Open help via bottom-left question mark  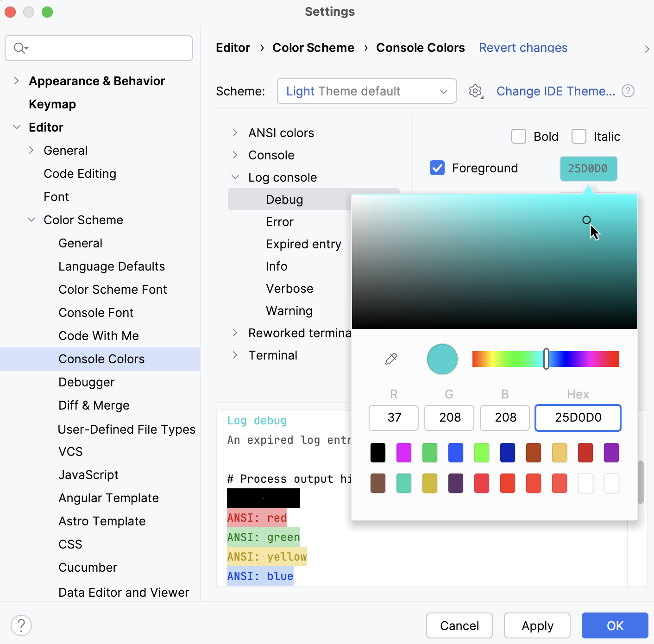point(21,625)
